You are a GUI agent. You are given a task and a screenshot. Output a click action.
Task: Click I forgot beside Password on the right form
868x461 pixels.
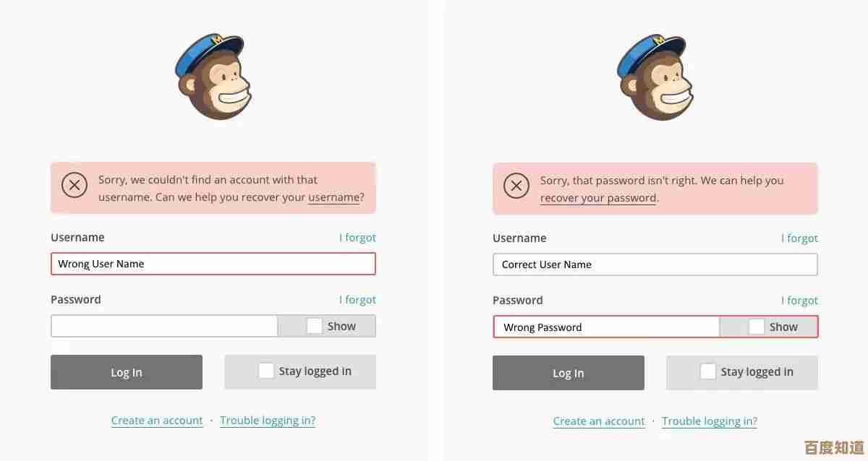coord(799,300)
